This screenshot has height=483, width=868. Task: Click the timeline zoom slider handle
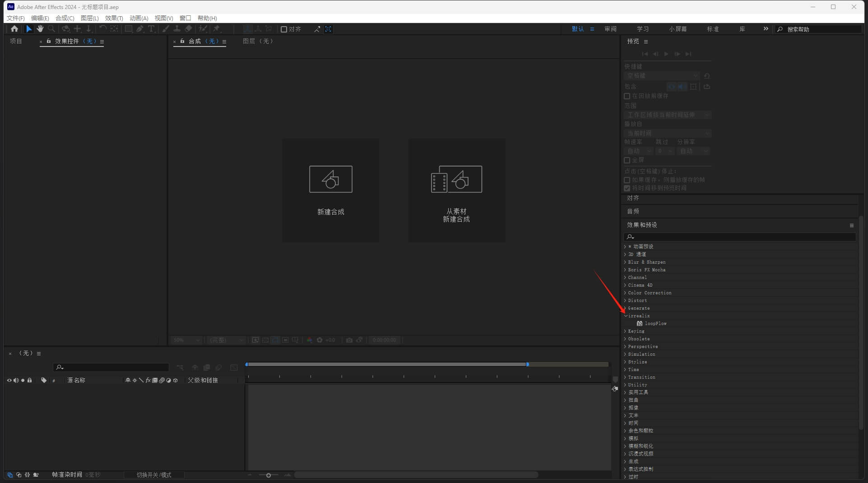(269, 475)
